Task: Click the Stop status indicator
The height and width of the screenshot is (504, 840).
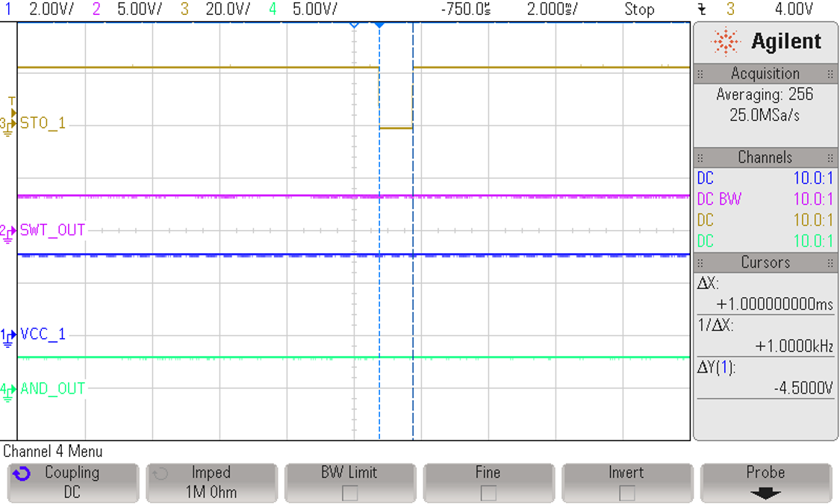Action: [641, 10]
